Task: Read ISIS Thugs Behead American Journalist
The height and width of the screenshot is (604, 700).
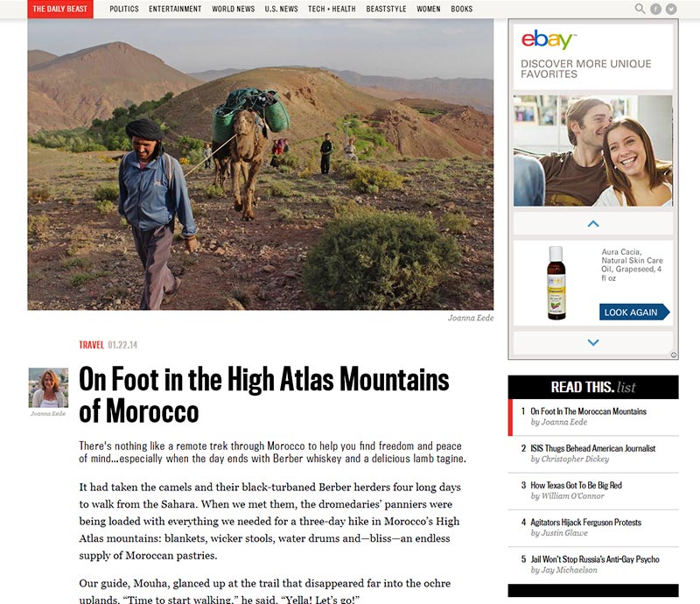Action: (593, 448)
